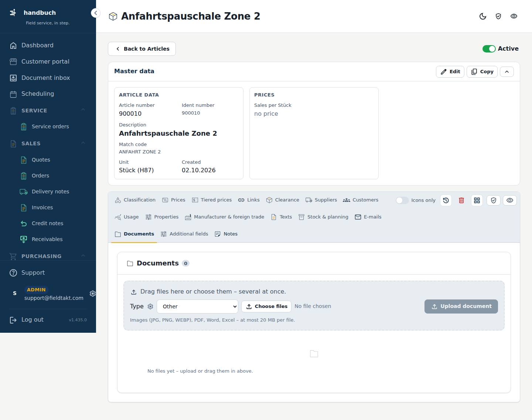Screen dimensions: 532x420
Task: Switch to the Tiered prices tab
Action: tap(212, 200)
